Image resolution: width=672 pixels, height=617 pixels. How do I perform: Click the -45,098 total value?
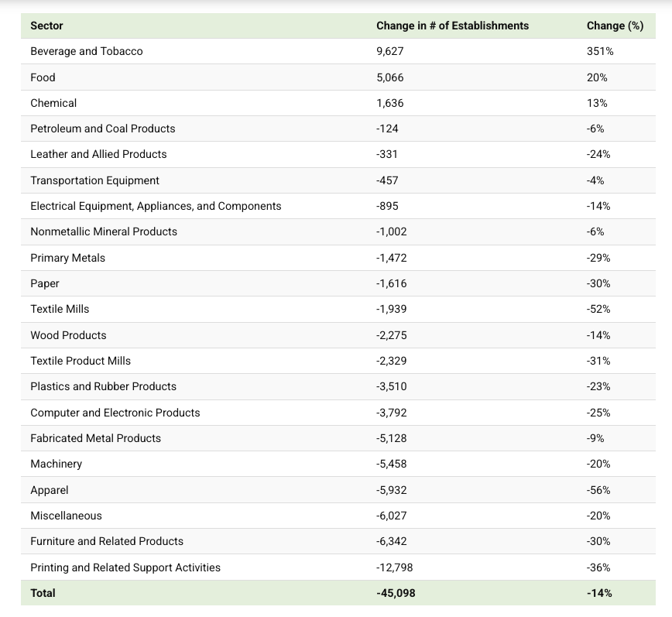click(394, 593)
